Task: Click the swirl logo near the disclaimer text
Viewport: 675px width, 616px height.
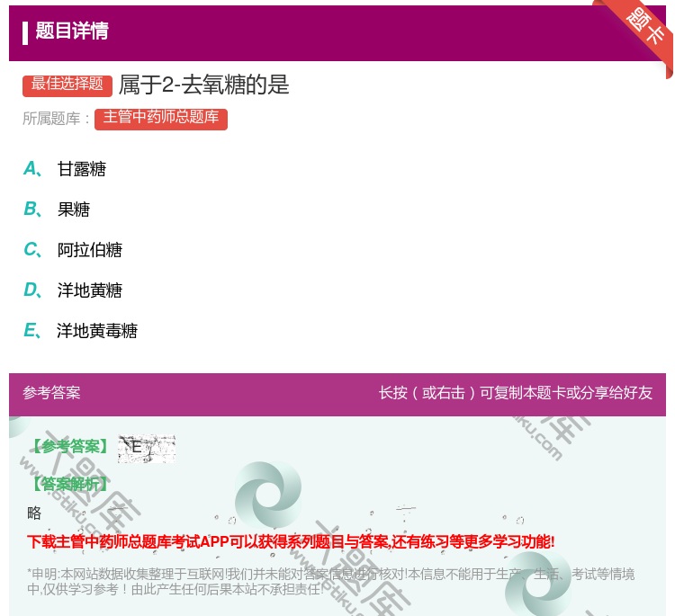Action: pos(538,585)
